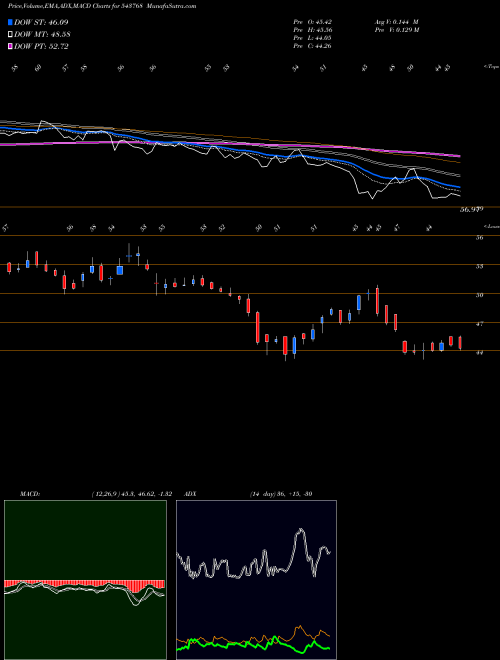Click the 'DOW PT: 52.72' legend text
This screenshot has height=660, width=500.
coord(41,46)
